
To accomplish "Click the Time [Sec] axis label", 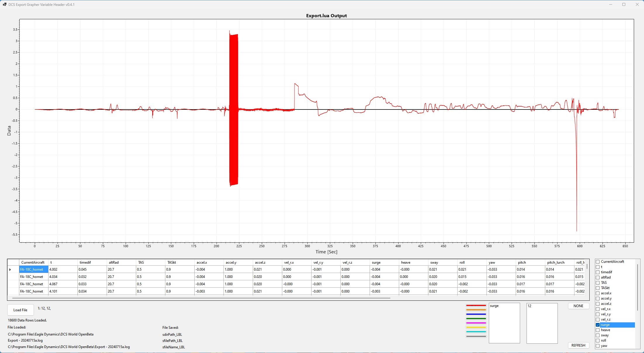I will [x=326, y=252].
